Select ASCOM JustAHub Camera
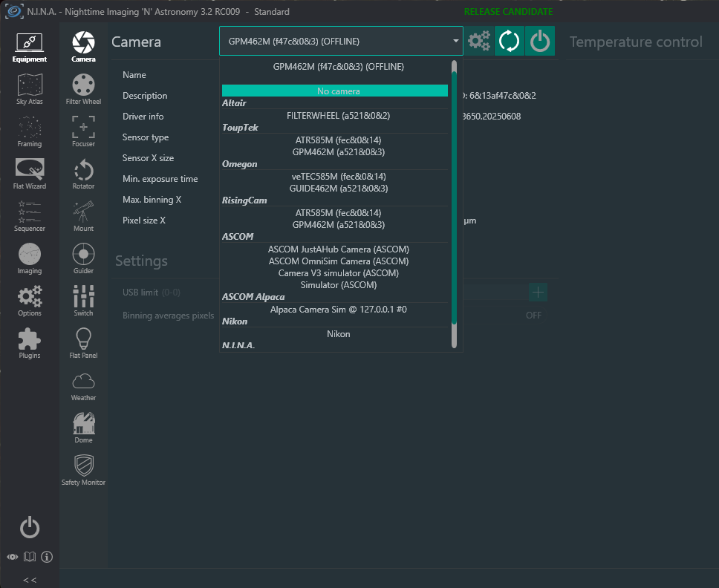 pyautogui.click(x=339, y=249)
